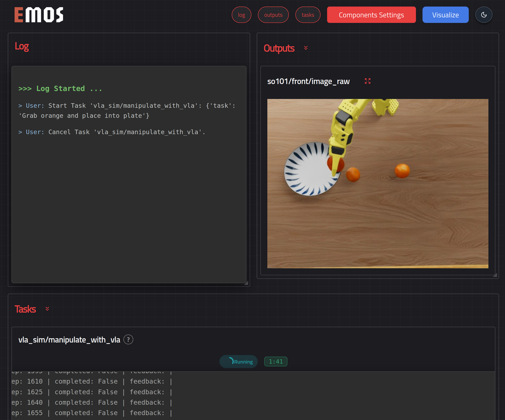Click the 1:41 elapsed timer

pyautogui.click(x=276, y=362)
